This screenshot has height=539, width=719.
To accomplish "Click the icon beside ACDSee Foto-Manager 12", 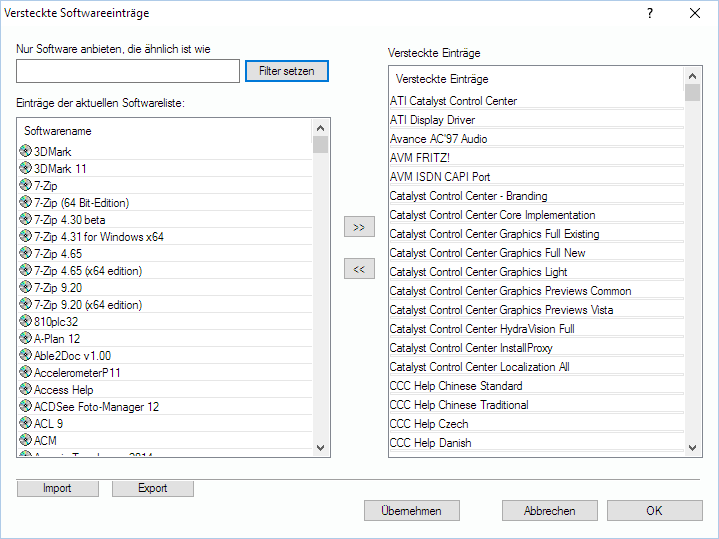I will (26, 406).
